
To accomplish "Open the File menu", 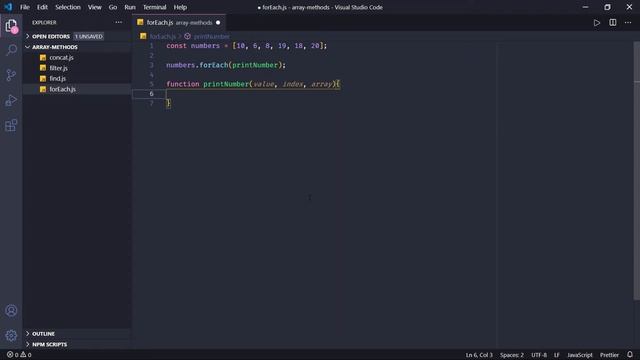I will click(25, 7).
